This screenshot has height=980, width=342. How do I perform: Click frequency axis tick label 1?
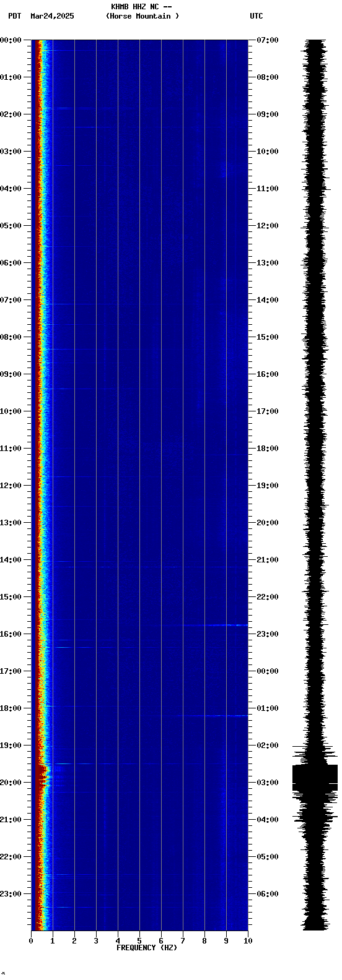click(x=53, y=941)
